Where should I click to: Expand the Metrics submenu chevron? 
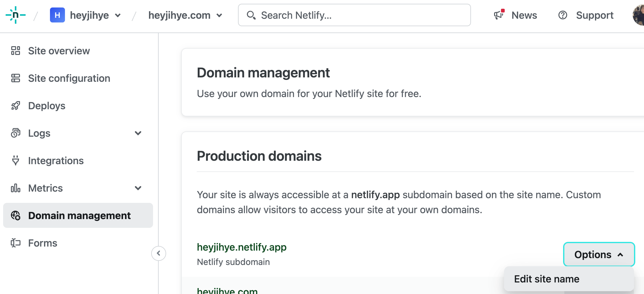pyautogui.click(x=138, y=188)
